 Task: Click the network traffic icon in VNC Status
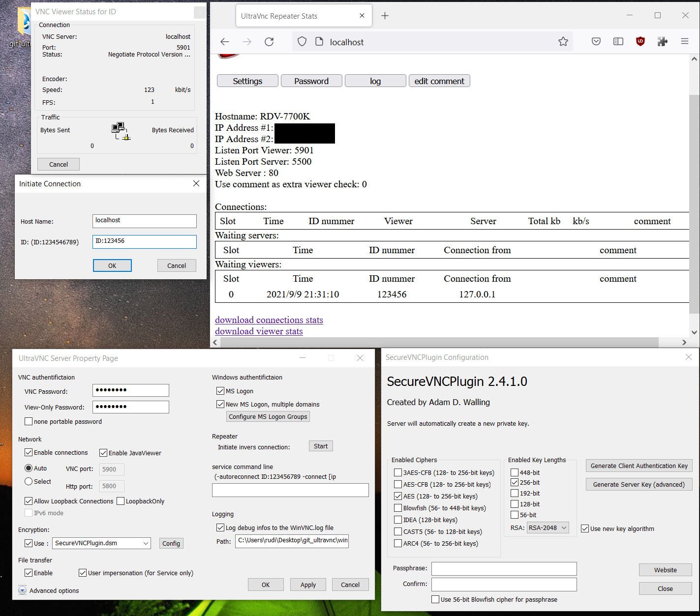121,131
